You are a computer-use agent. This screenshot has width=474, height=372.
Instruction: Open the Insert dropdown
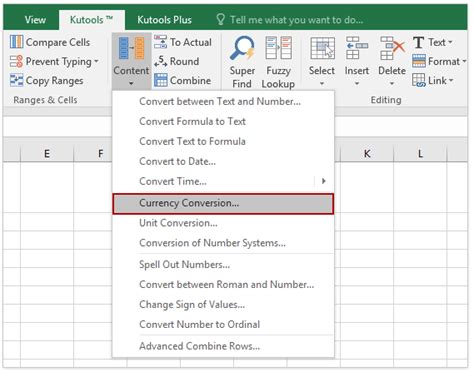(357, 61)
